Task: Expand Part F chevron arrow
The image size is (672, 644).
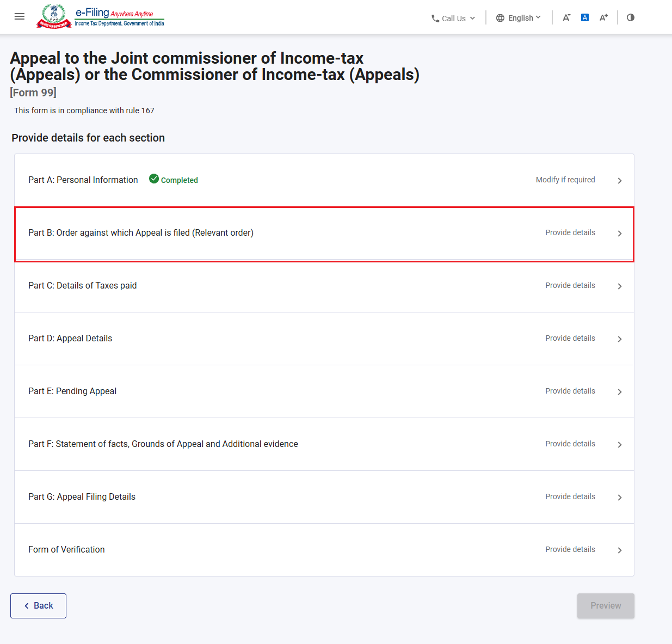Action: [x=620, y=445]
